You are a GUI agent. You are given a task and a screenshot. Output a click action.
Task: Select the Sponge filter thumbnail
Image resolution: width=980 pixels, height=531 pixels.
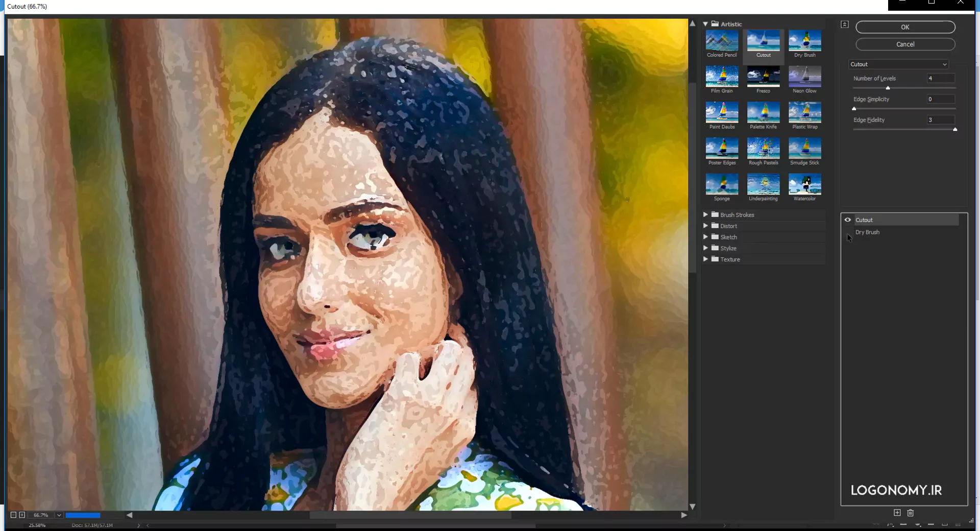(722, 184)
